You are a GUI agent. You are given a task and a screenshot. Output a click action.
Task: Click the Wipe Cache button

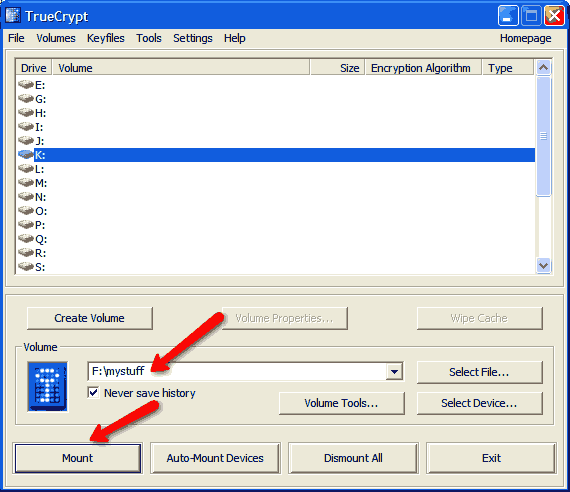click(479, 318)
